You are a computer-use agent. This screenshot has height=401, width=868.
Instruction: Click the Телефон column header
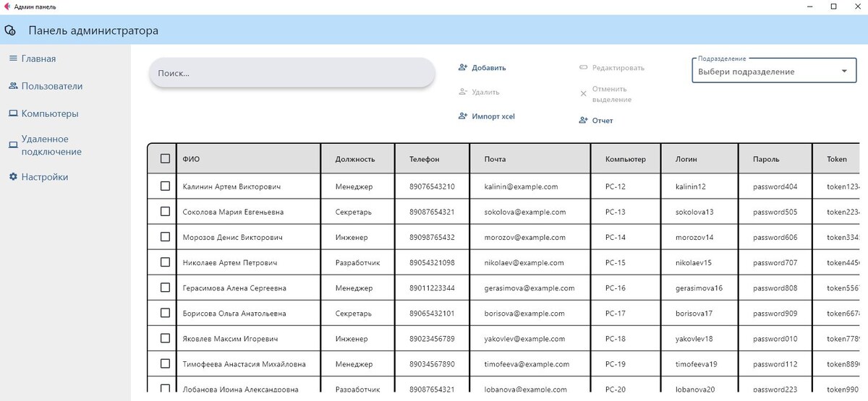click(x=433, y=159)
